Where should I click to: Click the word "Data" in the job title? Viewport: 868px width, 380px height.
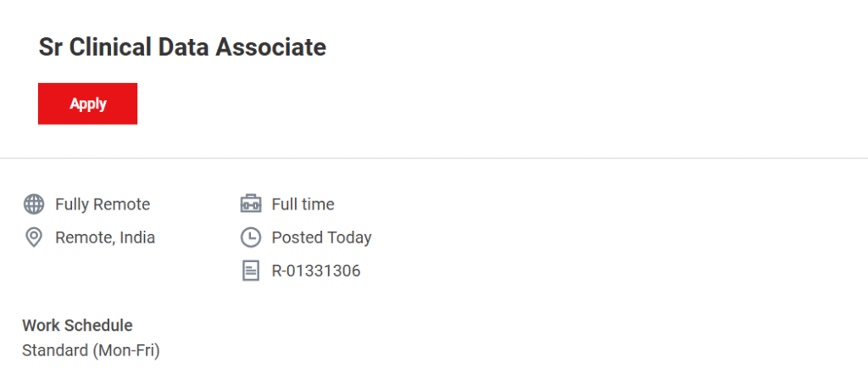coord(184,47)
